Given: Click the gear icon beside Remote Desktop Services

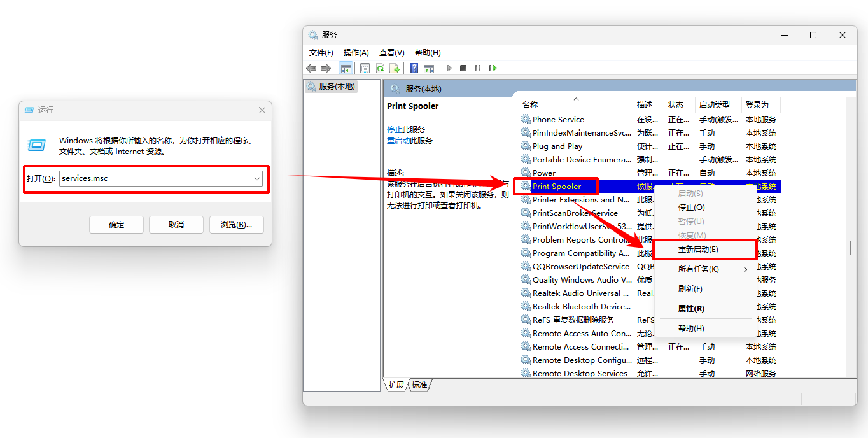Looking at the screenshot, I should pyautogui.click(x=526, y=373).
